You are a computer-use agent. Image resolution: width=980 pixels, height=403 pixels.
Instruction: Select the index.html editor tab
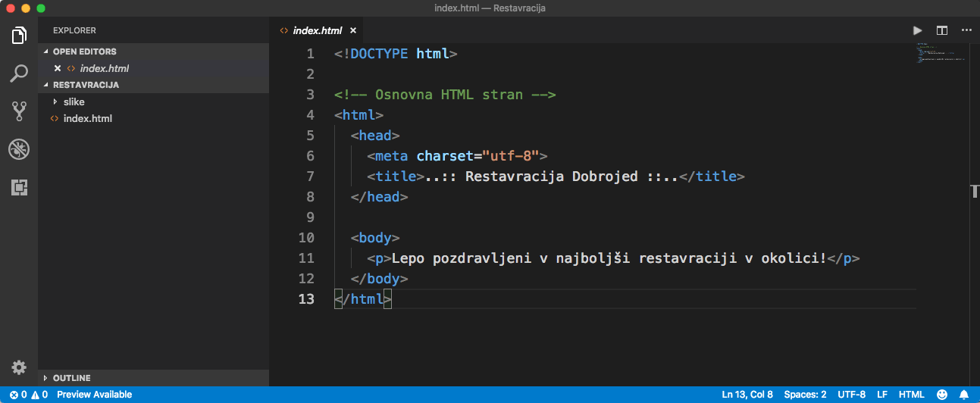click(x=317, y=31)
